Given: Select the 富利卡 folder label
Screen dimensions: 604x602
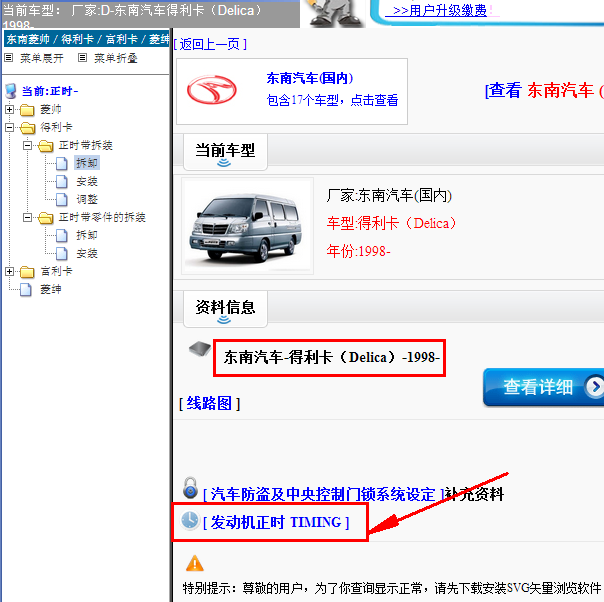Looking at the screenshot, I should click(x=56, y=271).
